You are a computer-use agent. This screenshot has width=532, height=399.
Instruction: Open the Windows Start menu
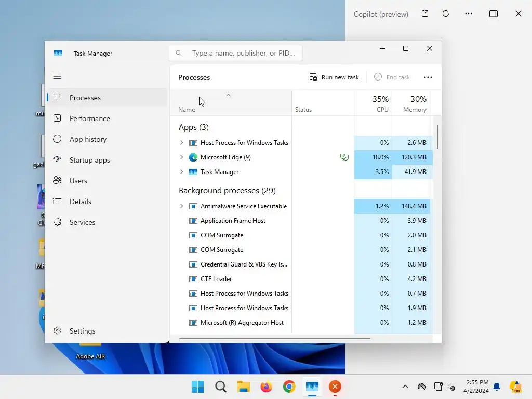point(198,387)
